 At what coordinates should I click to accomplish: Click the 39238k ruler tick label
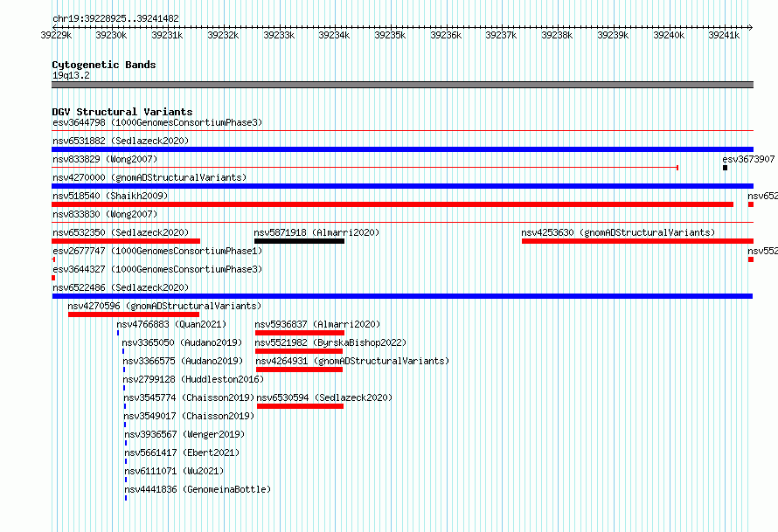[x=557, y=36]
